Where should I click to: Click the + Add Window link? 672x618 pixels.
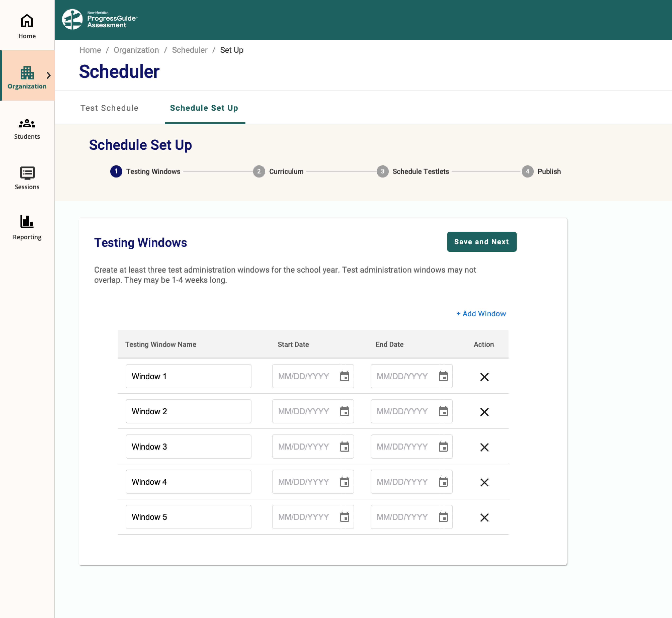pos(481,314)
